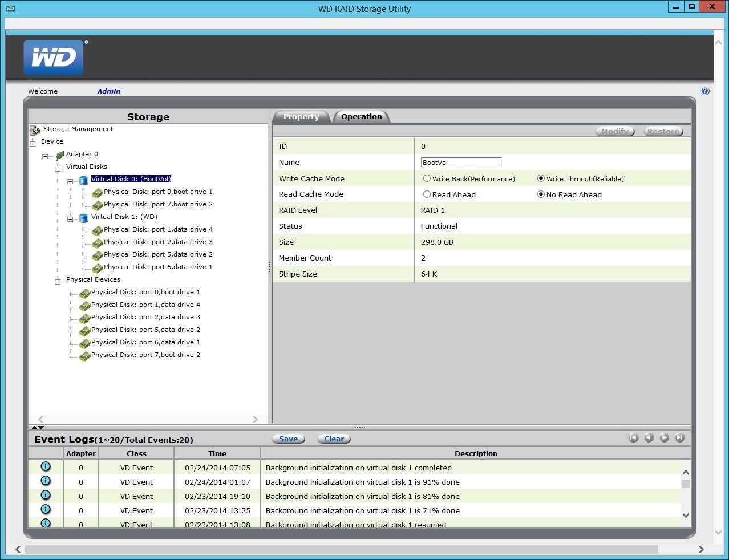Click the WD logo in the header

(54, 58)
